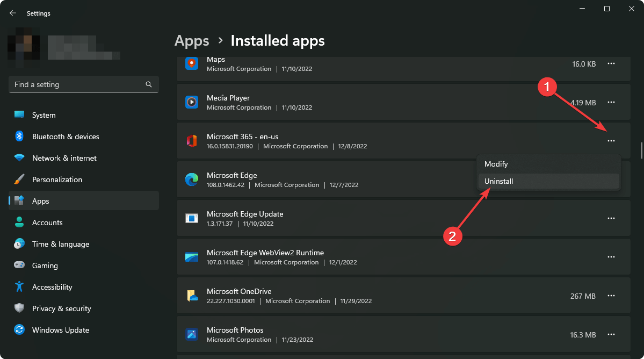Image resolution: width=644 pixels, height=359 pixels.
Task: Click the Find a setting field
Action: [x=84, y=84]
